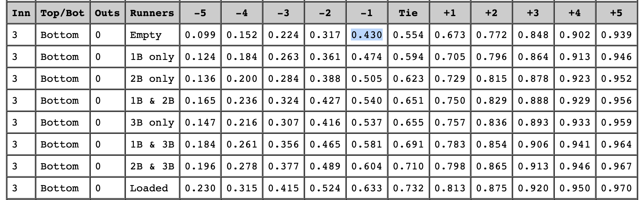Screen dimensions: 644x200
Task: Select the 0.796 cell in the 1B only row
Action: click(491, 57)
